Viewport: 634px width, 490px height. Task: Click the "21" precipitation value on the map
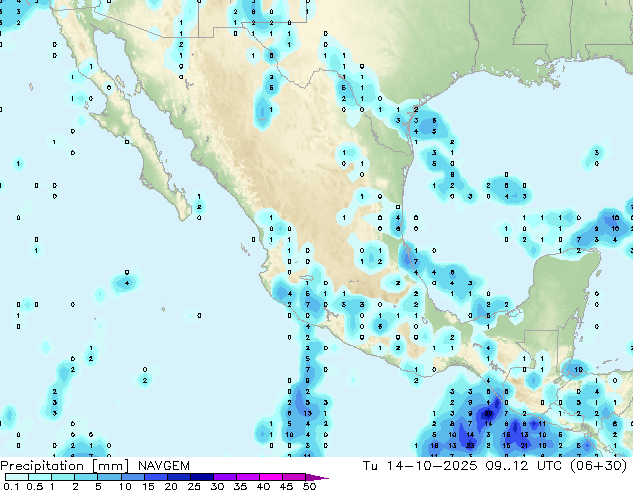[x=524, y=446]
